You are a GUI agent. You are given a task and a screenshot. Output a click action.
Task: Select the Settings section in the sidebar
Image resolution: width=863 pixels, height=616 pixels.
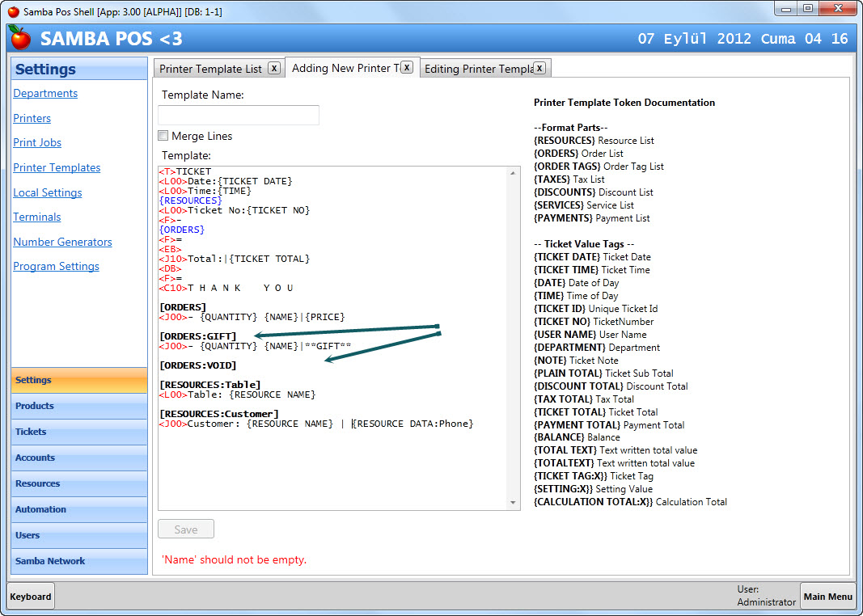pos(79,380)
